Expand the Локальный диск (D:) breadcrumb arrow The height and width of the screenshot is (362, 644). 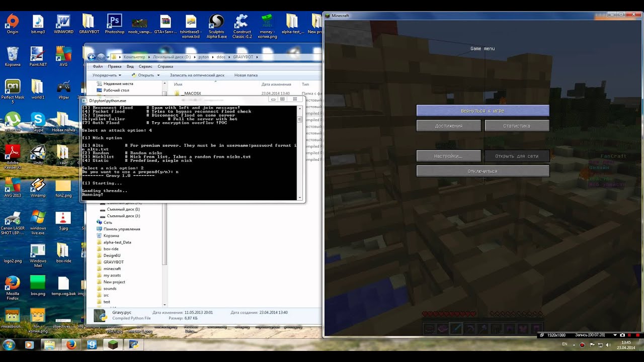(x=194, y=57)
